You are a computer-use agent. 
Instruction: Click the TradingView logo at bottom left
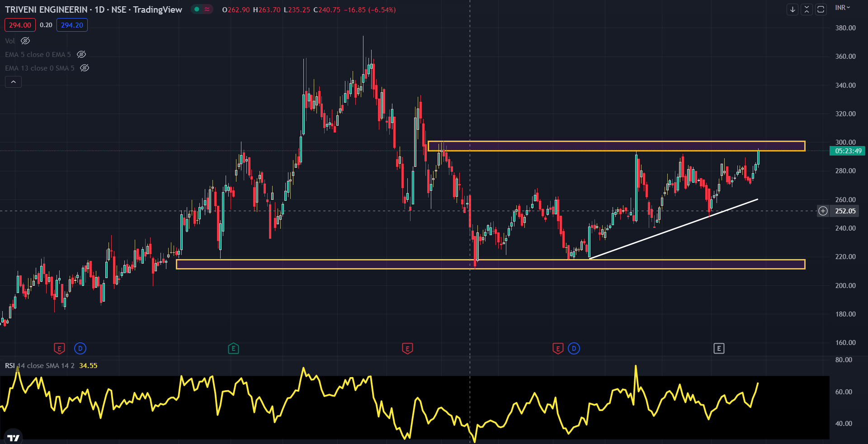(x=14, y=437)
